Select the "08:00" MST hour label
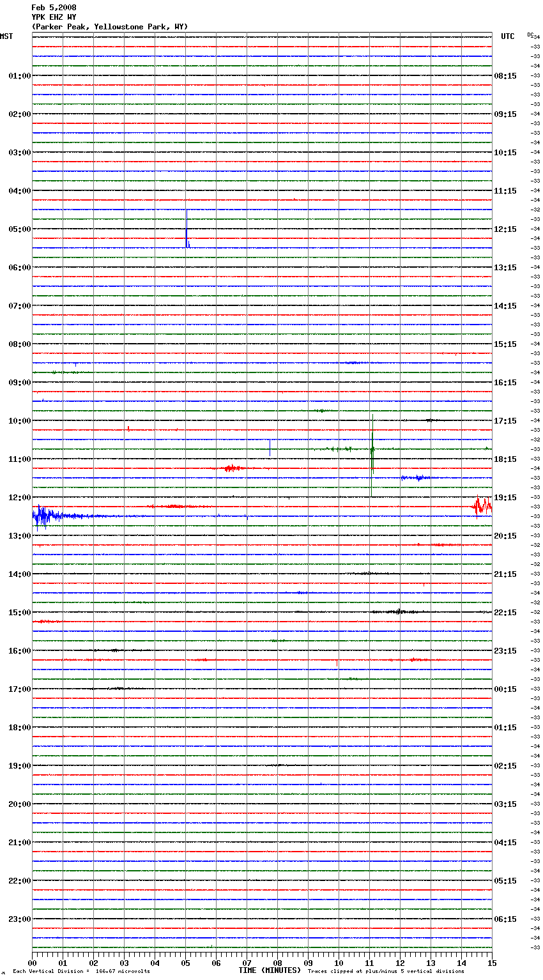The width and height of the screenshot is (543, 980). click(20, 344)
